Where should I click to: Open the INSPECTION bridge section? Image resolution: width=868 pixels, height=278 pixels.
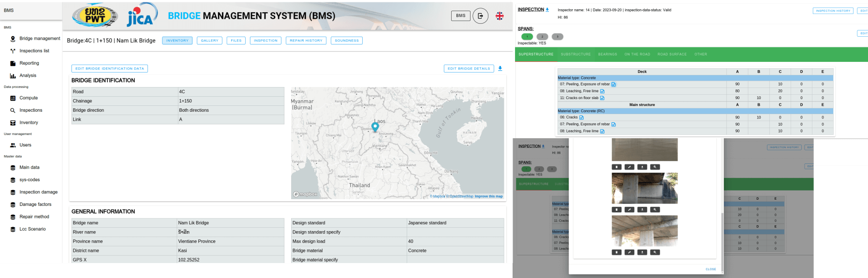point(265,41)
